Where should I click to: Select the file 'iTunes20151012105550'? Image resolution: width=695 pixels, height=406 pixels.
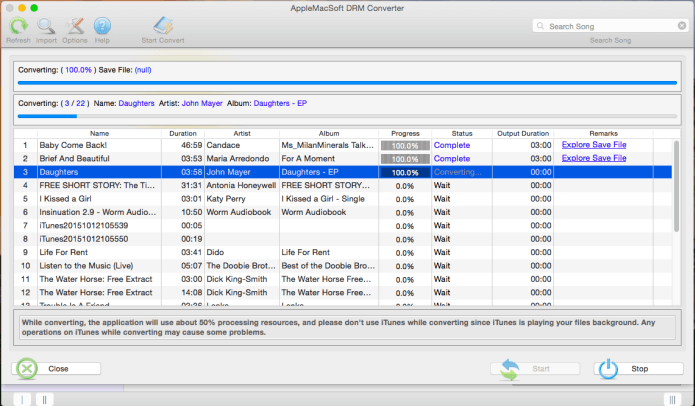point(84,239)
